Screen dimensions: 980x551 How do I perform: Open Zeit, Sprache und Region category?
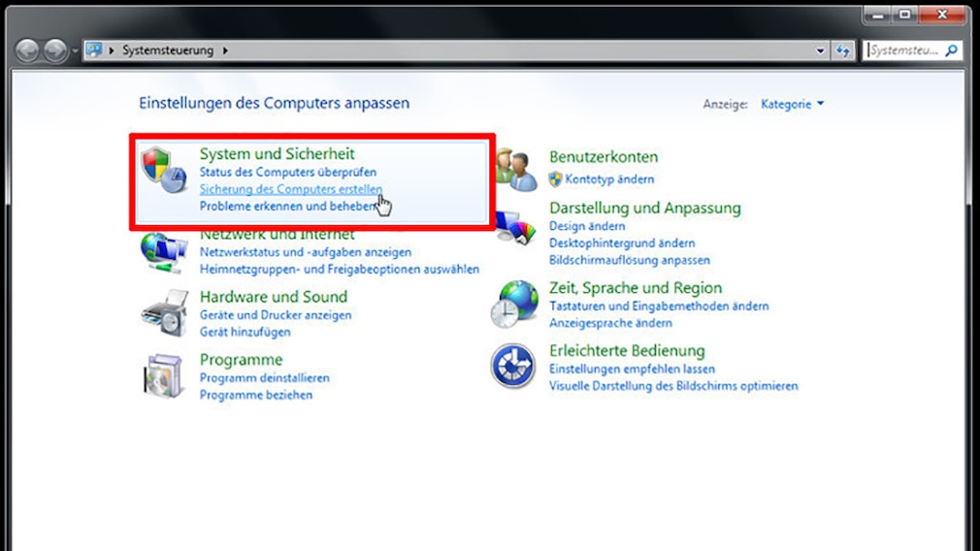coord(636,288)
